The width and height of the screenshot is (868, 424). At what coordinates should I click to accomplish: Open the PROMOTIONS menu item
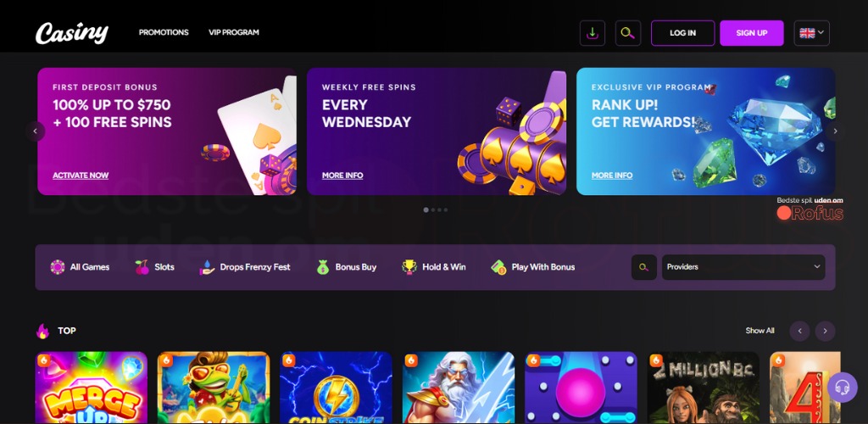pos(164,33)
